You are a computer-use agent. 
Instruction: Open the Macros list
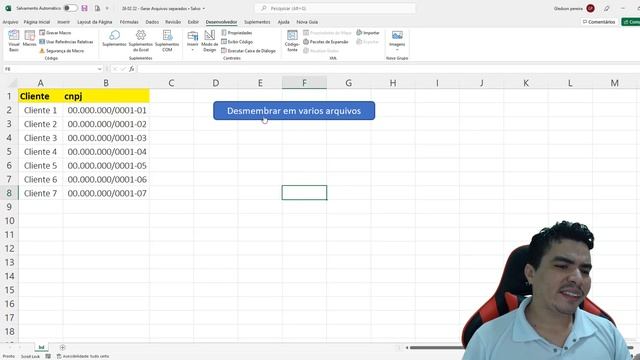(x=29, y=39)
